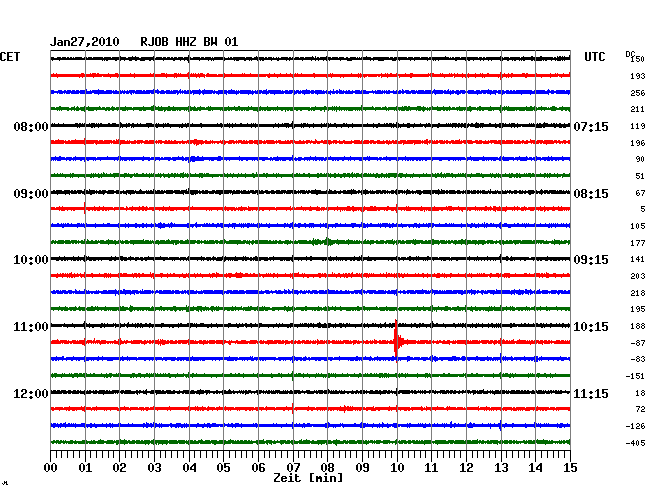Click the UTC timezone label
650x494 pixels.
594,57
